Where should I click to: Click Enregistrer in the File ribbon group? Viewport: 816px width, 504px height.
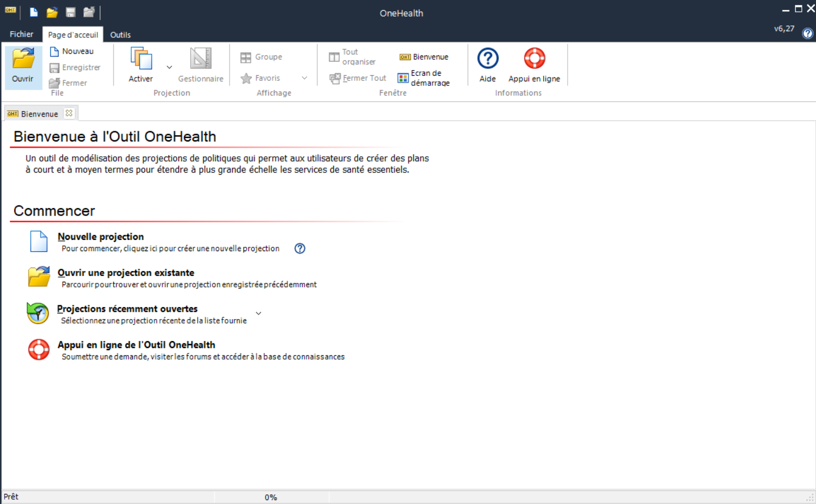[x=75, y=67]
